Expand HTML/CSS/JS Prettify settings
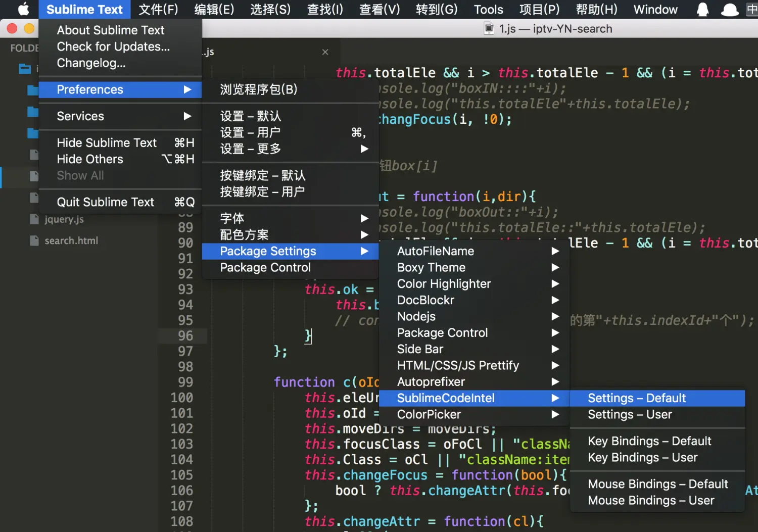Image resolution: width=758 pixels, height=532 pixels. (x=474, y=366)
